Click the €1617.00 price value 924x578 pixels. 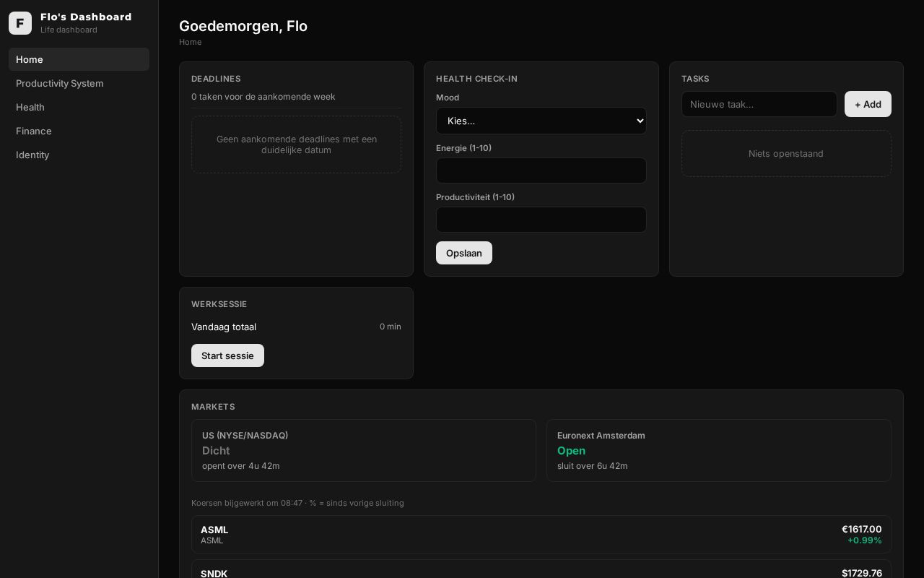click(x=862, y=529)
